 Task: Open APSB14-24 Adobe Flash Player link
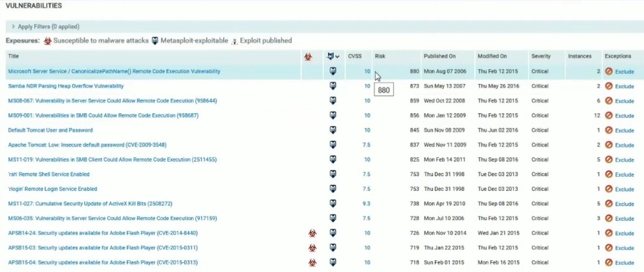point(103,233)
